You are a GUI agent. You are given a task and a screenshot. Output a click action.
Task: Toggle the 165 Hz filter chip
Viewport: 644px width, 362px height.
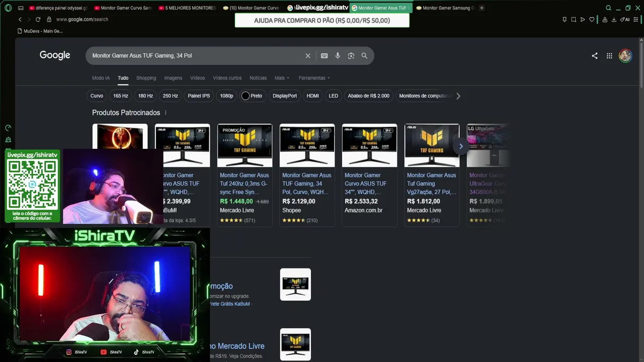point(121,96)
